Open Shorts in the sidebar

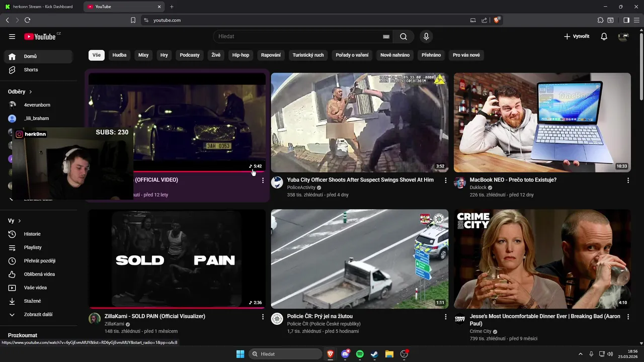pyautogui.click(x=39, y=70)
